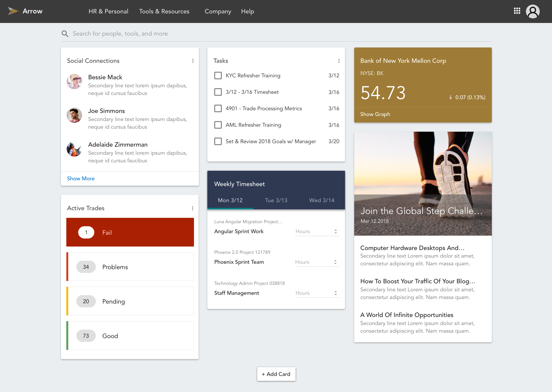Check the 3/12 - 3/16 Timesheet task

[218, 92]
